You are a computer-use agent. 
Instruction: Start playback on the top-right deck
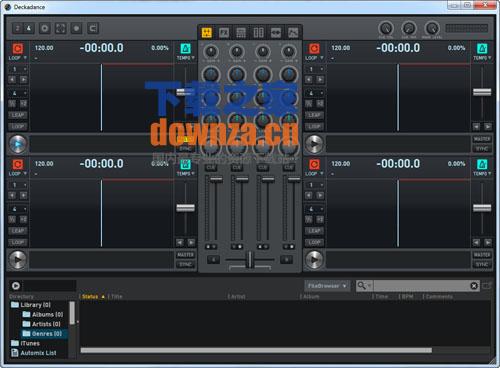click(x=314, y=144)
